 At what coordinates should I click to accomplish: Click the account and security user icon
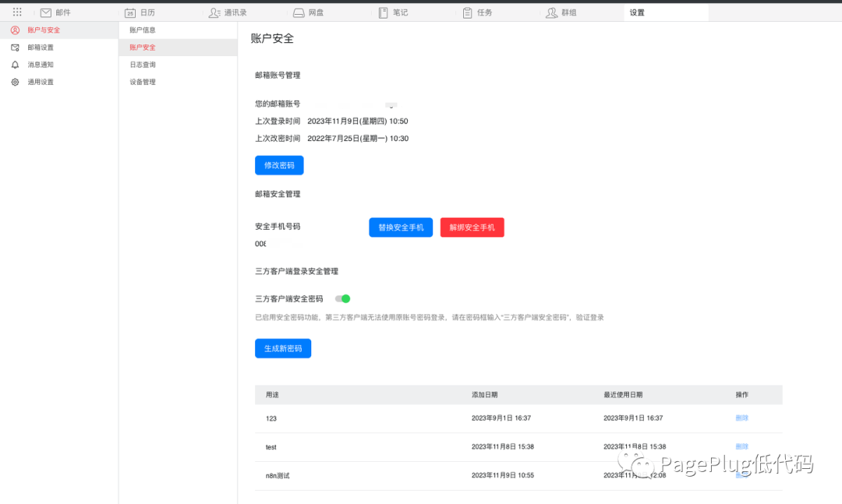(15, 30)
